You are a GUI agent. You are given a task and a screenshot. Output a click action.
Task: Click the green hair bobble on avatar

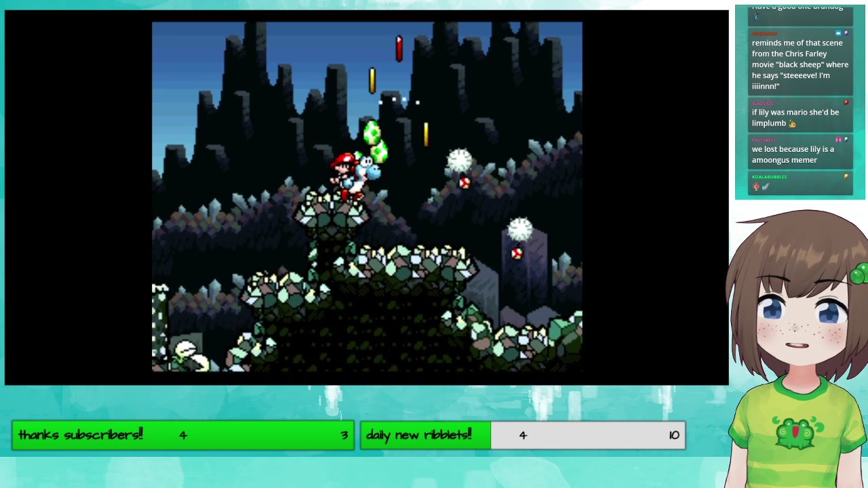[859, 274]
